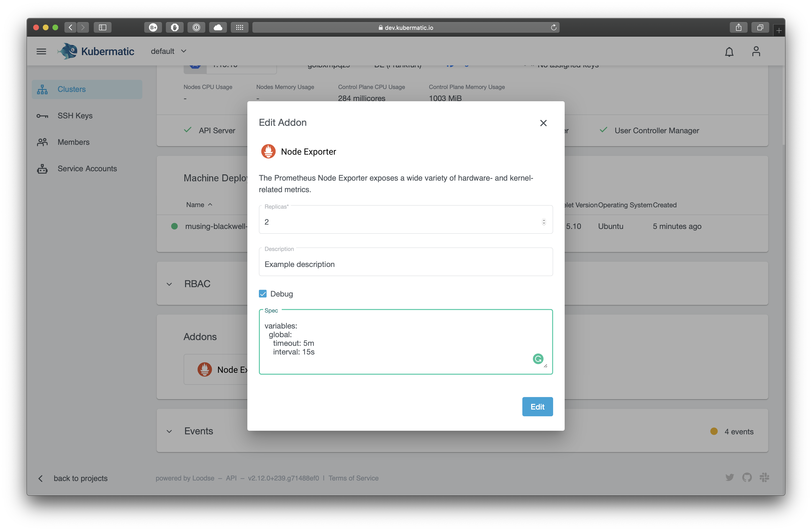Open the Slack icon in footer
The height and width of the screenshot is (531, 812).
pos(764,477)
